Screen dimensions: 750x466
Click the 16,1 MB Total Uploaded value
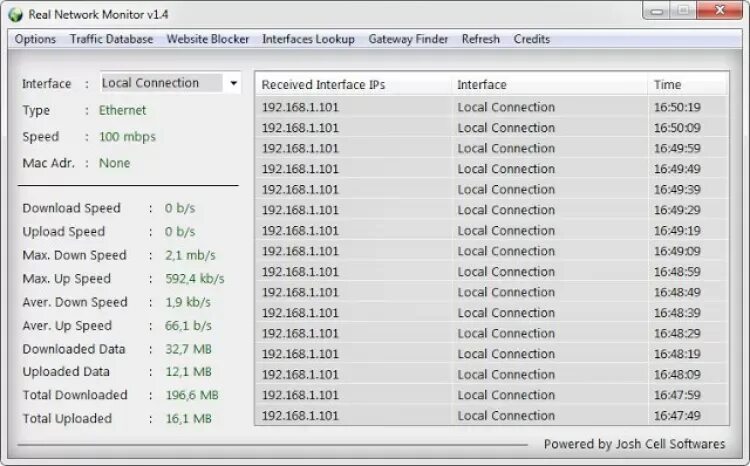coord(188,419)
